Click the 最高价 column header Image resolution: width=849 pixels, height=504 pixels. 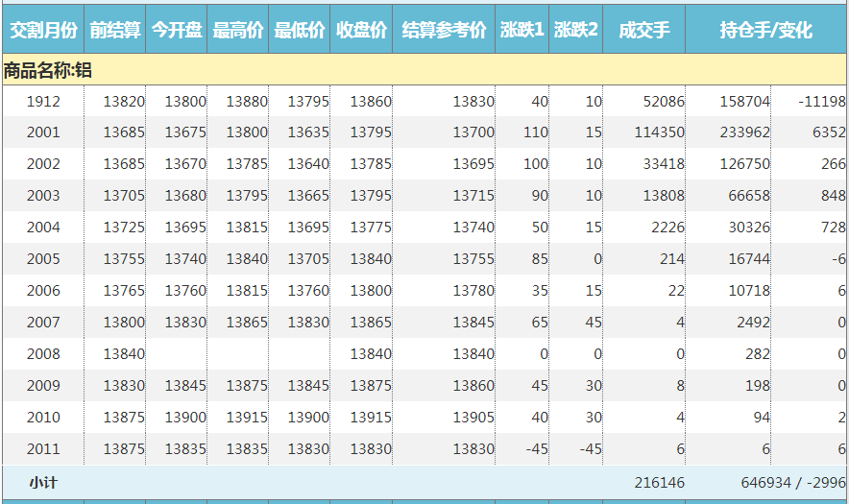point(238,30)
